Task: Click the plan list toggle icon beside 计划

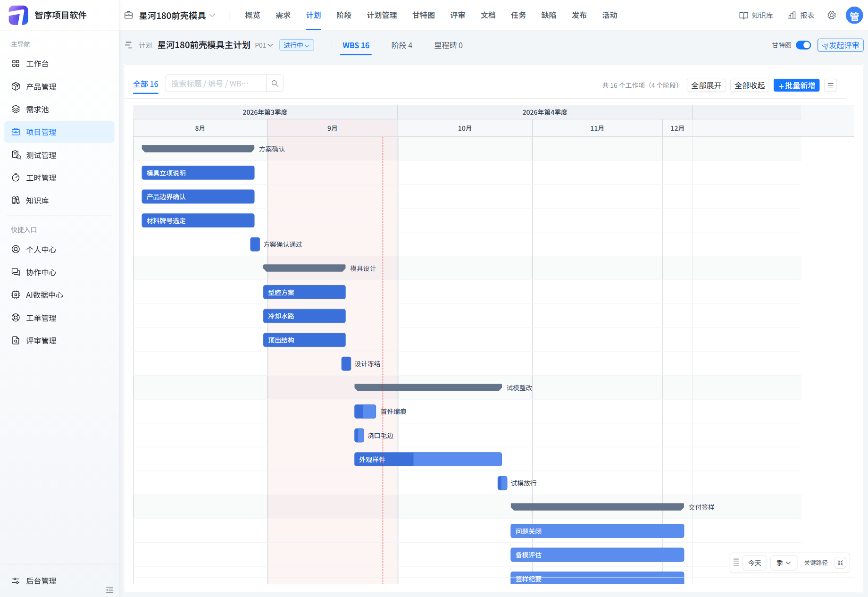Action: 129,45
